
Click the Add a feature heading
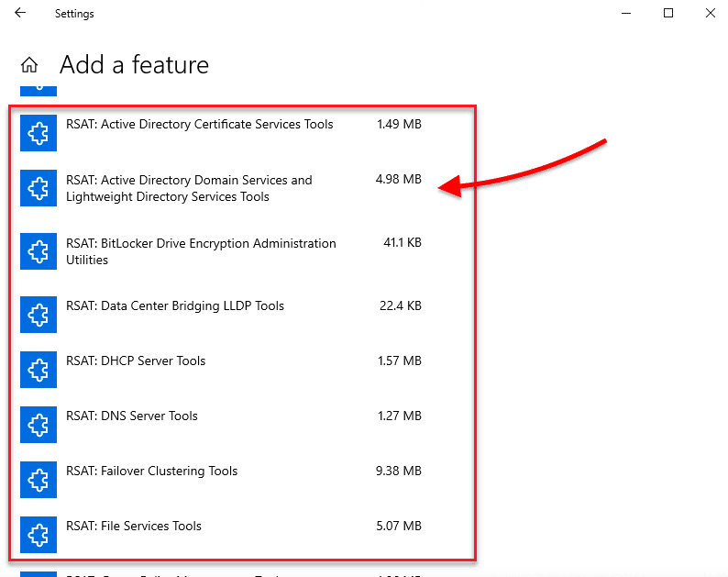pyautogui.click(x=134, y=64)
